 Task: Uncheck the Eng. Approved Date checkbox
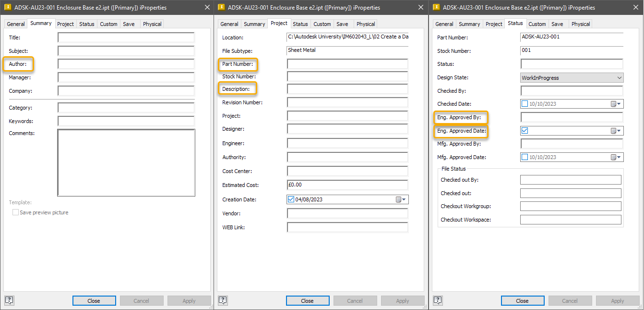525,130
